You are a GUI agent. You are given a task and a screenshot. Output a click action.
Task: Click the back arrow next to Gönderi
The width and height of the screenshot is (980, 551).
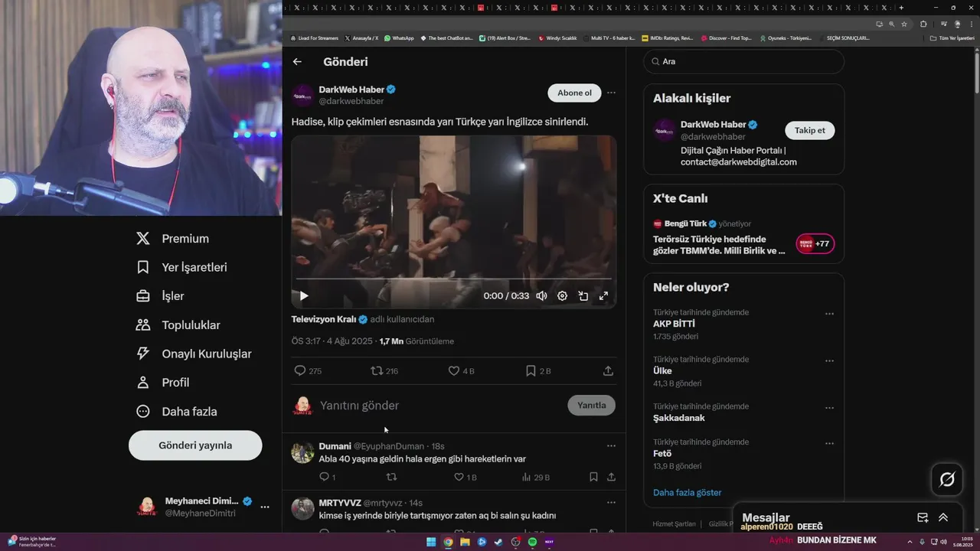(297, 62)
